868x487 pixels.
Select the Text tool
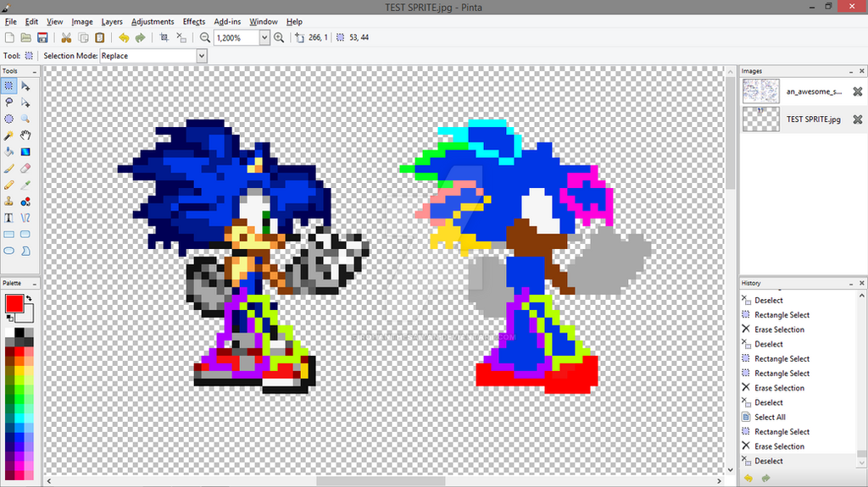[8, 218]
